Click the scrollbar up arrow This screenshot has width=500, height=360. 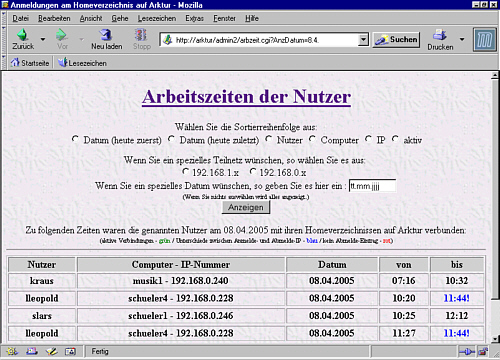(495, 76)
